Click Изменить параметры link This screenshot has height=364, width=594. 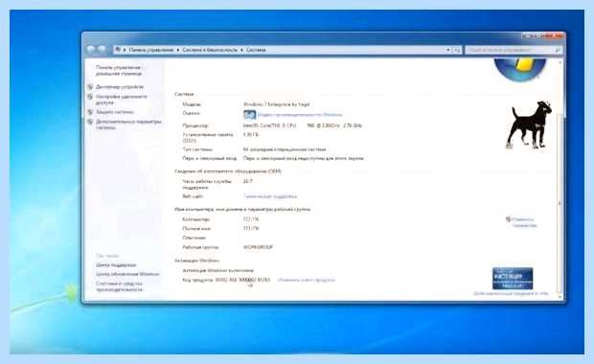(x=524, y=222)
